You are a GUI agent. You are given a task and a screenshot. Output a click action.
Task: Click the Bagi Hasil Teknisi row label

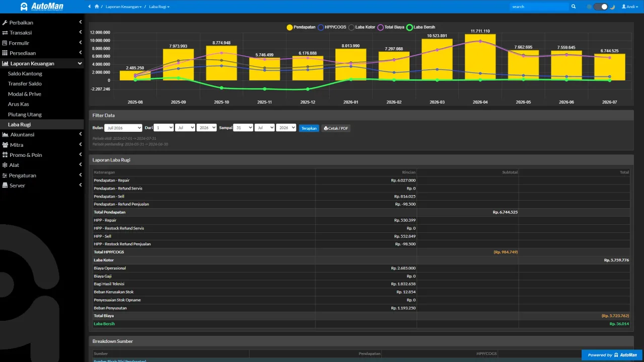click(x=110, y=284)
